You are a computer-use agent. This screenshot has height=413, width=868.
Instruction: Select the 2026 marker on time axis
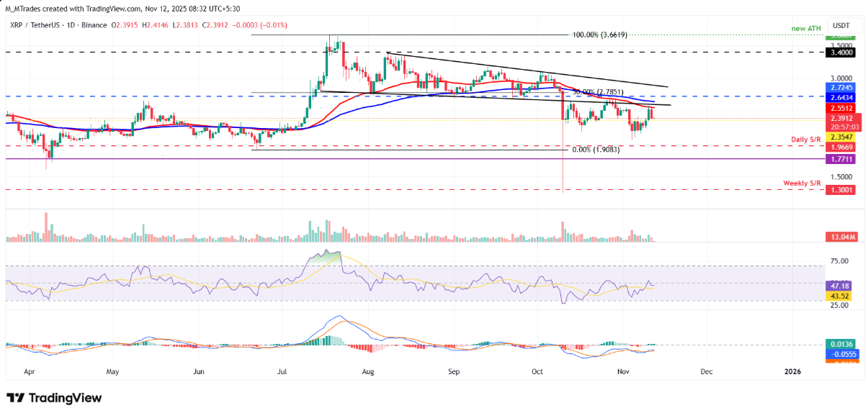(x=792, y=371)
